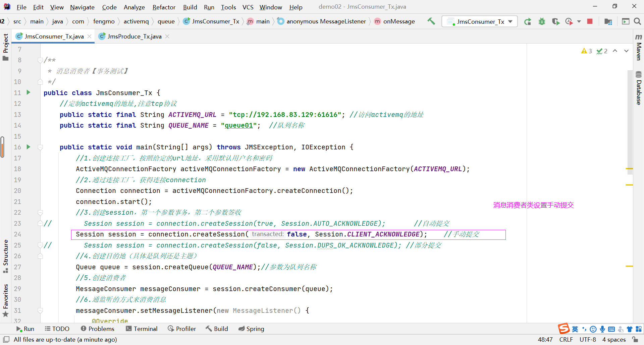Click the Build Project hammer icon

click(431, 21)
